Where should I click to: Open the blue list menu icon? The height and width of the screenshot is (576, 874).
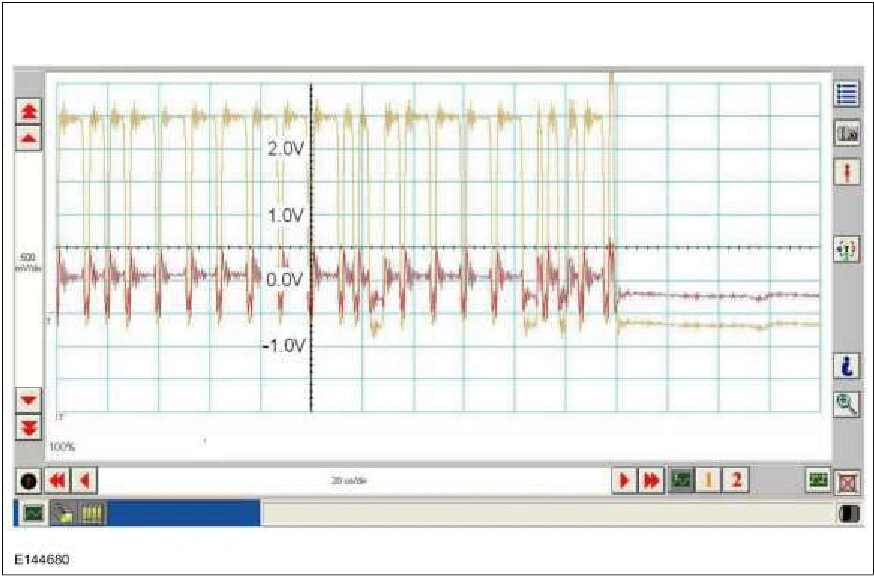[847, 93]
